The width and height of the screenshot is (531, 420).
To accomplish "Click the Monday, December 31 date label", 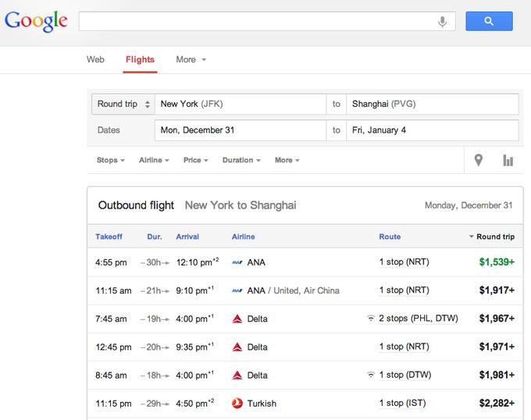I will [469, 205].
